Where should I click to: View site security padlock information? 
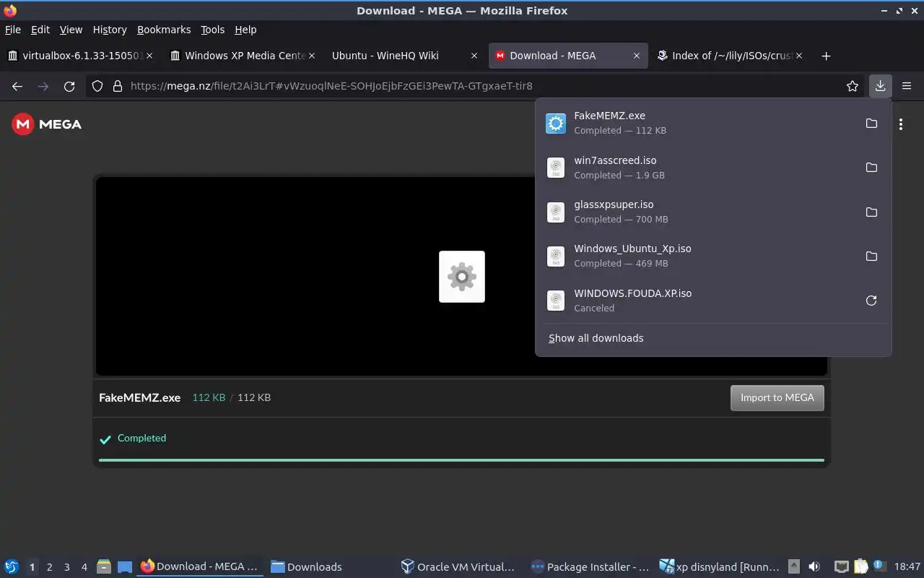(x=117, y=86)
